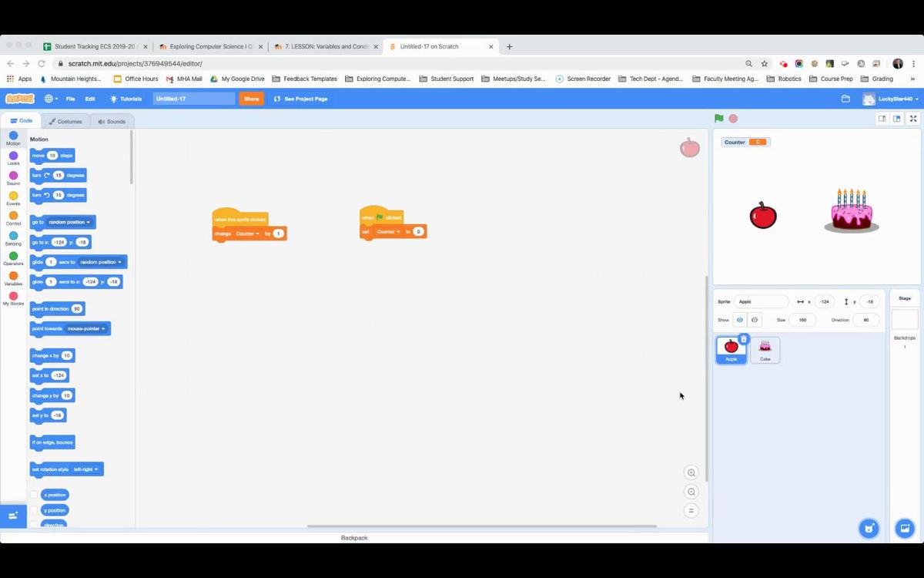The height and width of the screenshot is (578, 924).
Task: Delete the Apple sprite with its trash icon
Action: pos(743,339)
